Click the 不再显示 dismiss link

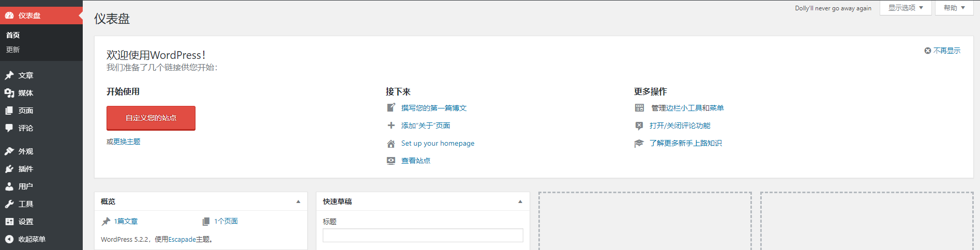pyautogui.click(x=947, y=51)
